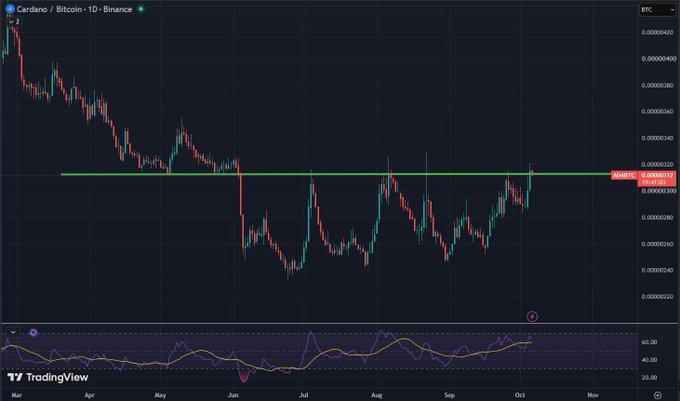
Task: Click the Sep label on time axis
Action: click(x=449, y=395)
